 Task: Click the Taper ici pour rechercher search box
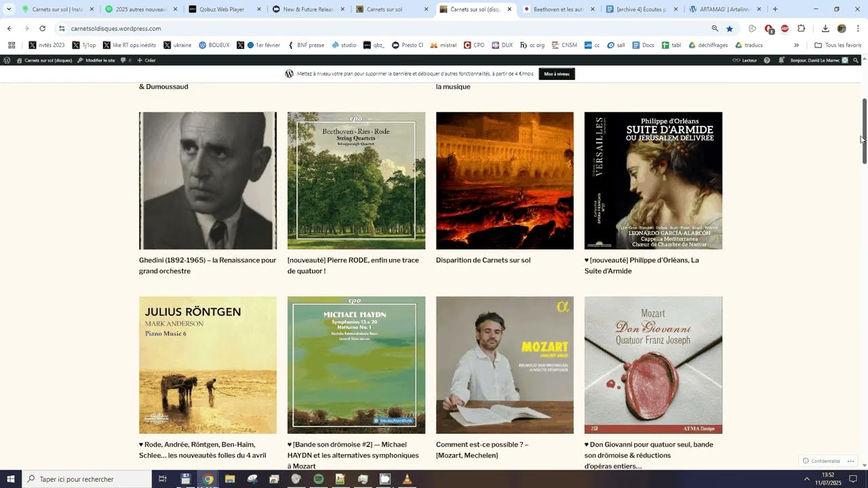87,479
